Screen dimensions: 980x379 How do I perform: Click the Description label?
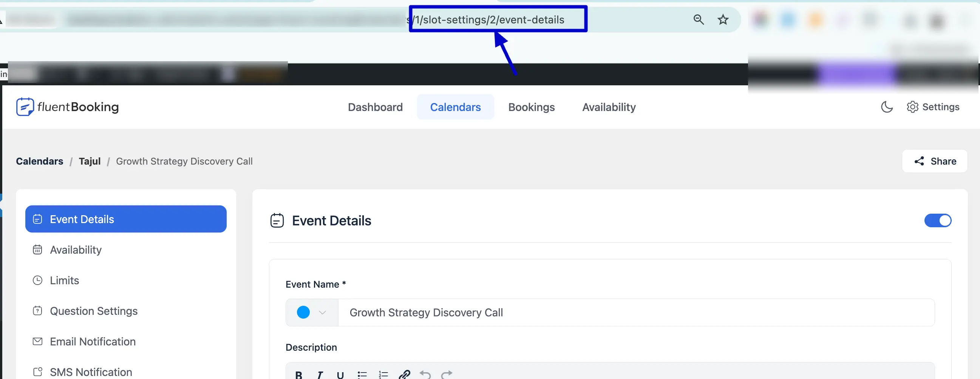pos(311,347)
